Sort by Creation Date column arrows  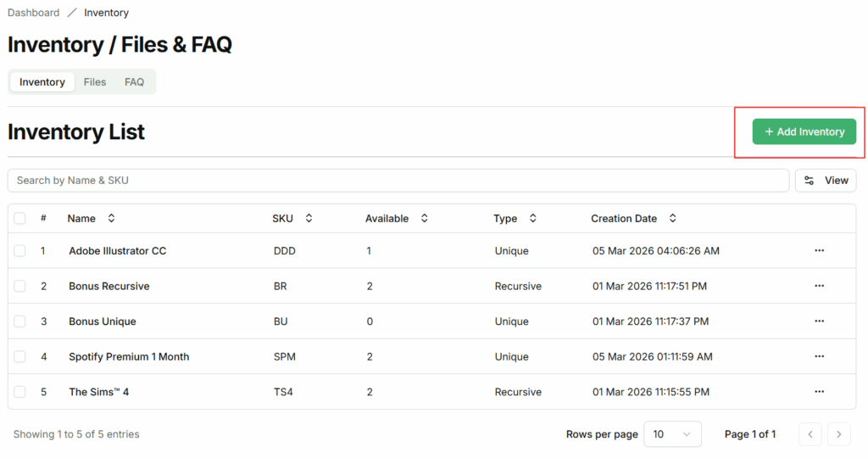coord(672,219)
